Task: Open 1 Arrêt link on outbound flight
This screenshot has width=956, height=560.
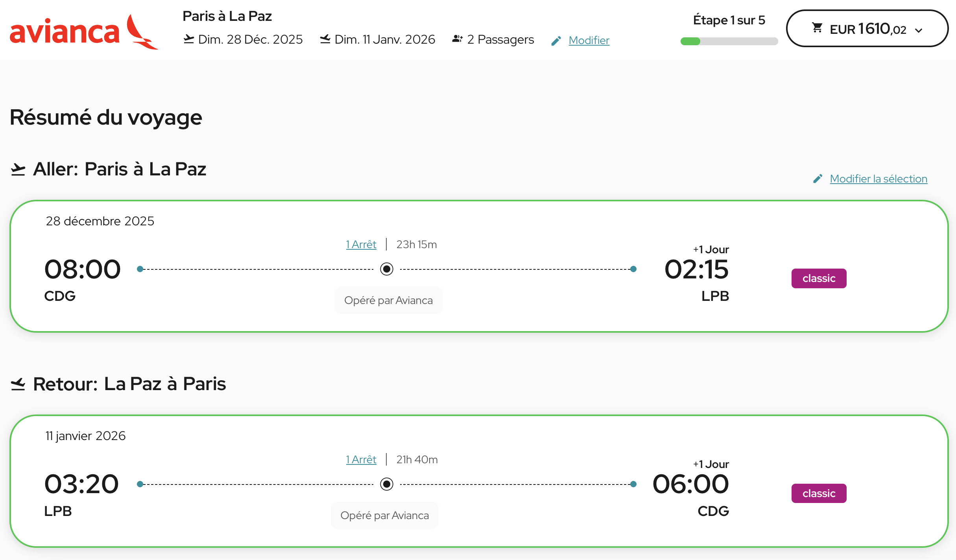Action: click(x=361, y=245)
